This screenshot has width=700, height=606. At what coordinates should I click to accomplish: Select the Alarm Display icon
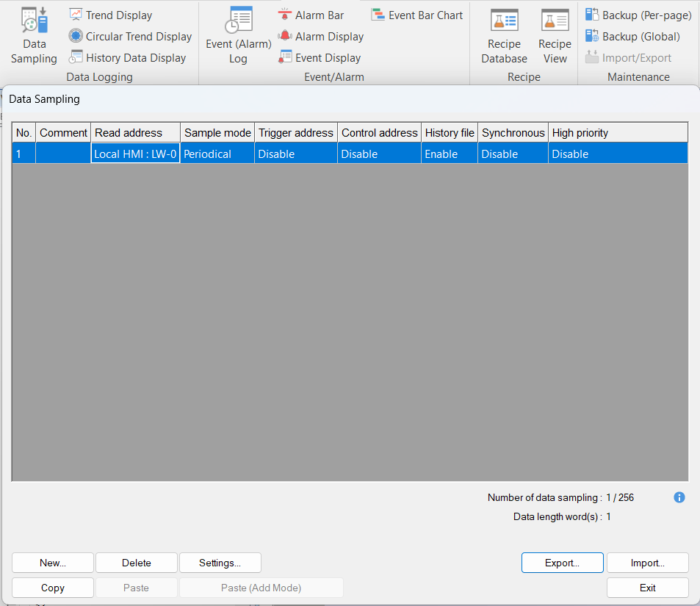click(x=285, y=36)
